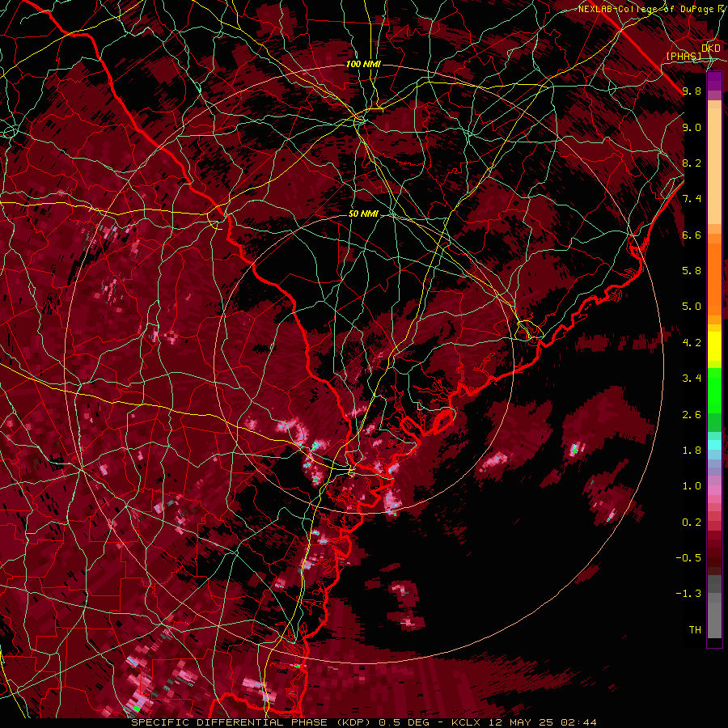
Task: Click the 6.6 value on color scale
Action: (692, 235)
